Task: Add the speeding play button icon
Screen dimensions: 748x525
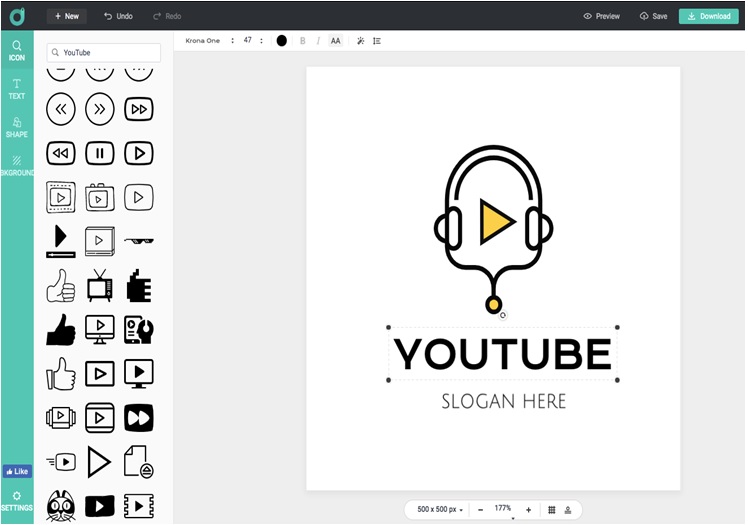Action: pyautogui.click(x=61, y=462)
